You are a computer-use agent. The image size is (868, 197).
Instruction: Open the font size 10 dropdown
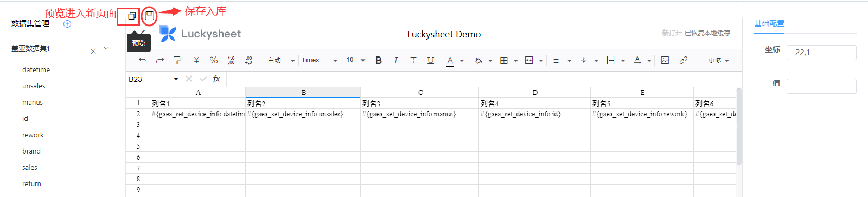(355, 60)
